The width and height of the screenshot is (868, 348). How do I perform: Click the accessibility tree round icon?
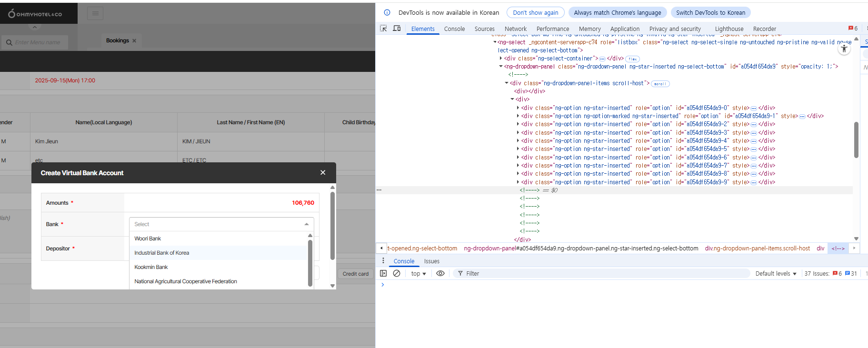click(844, 49)
